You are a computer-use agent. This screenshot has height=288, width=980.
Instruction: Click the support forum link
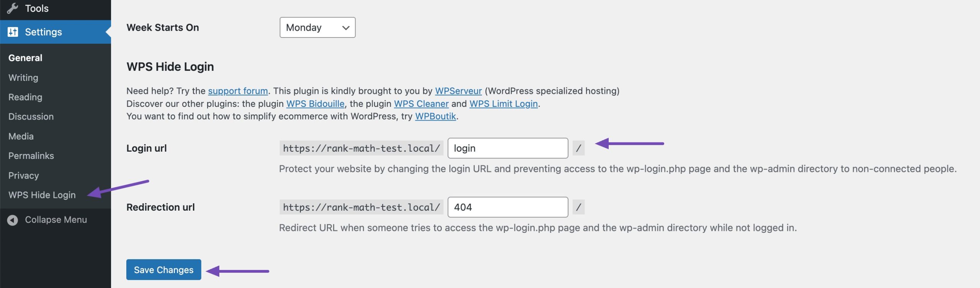(x=238, y=91)
